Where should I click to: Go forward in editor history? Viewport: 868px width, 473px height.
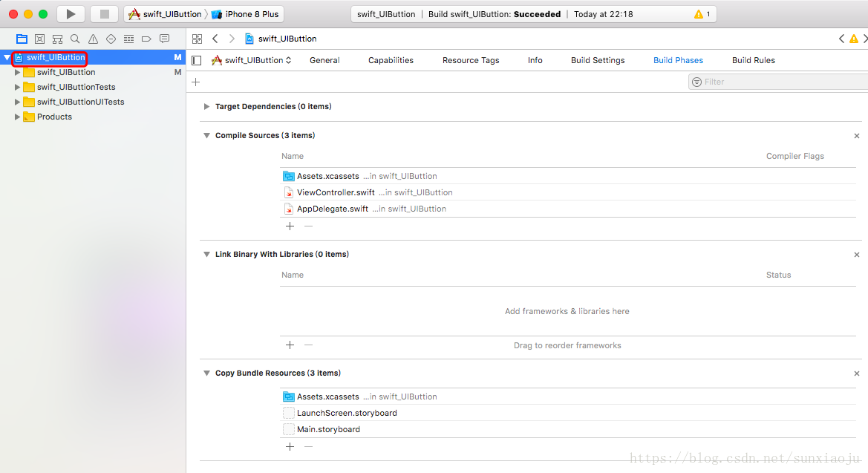coord(232,39)
